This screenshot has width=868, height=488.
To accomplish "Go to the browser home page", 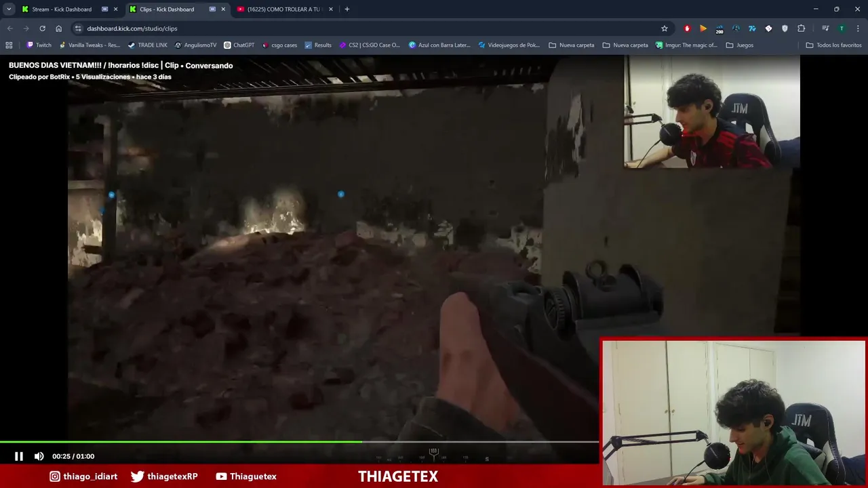I will (x=59, y=28).
